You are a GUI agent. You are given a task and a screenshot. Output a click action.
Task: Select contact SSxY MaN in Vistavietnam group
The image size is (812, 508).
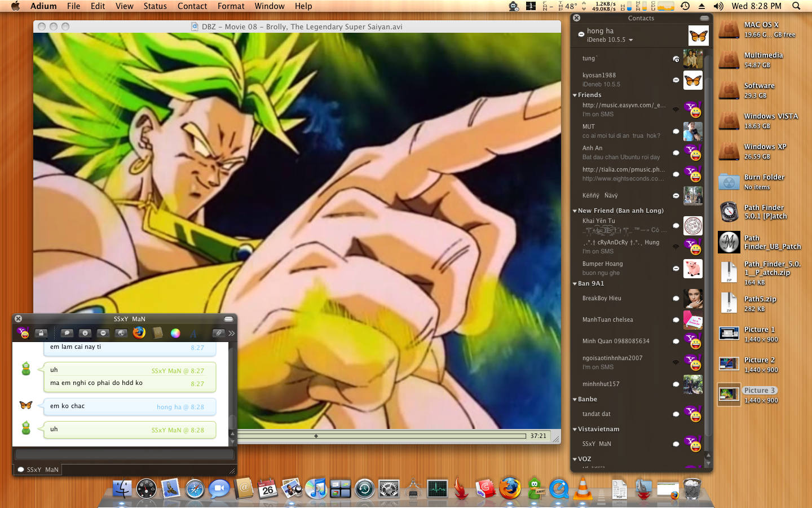click(x=638, y=444)
